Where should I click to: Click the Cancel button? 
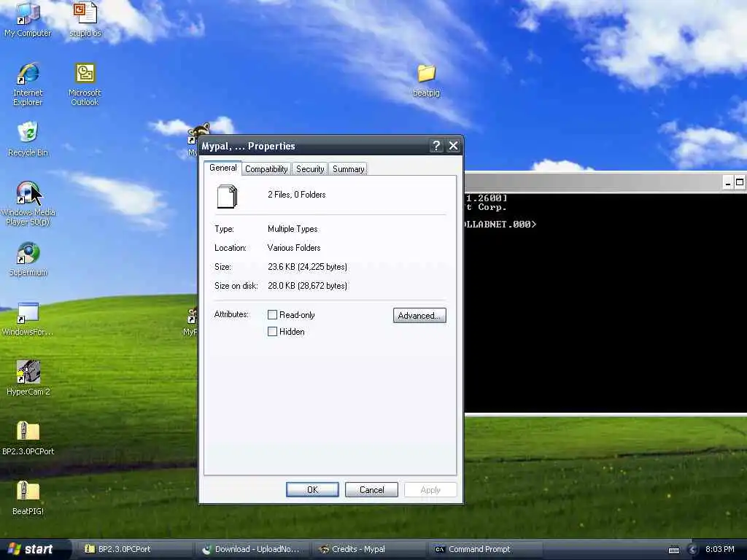[x=371, y=489]
